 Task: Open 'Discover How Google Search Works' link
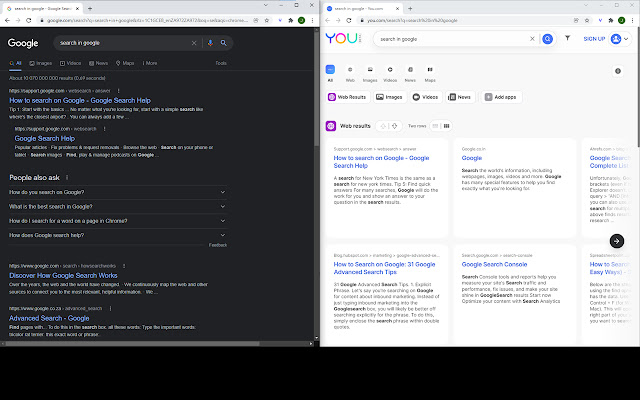63,276
